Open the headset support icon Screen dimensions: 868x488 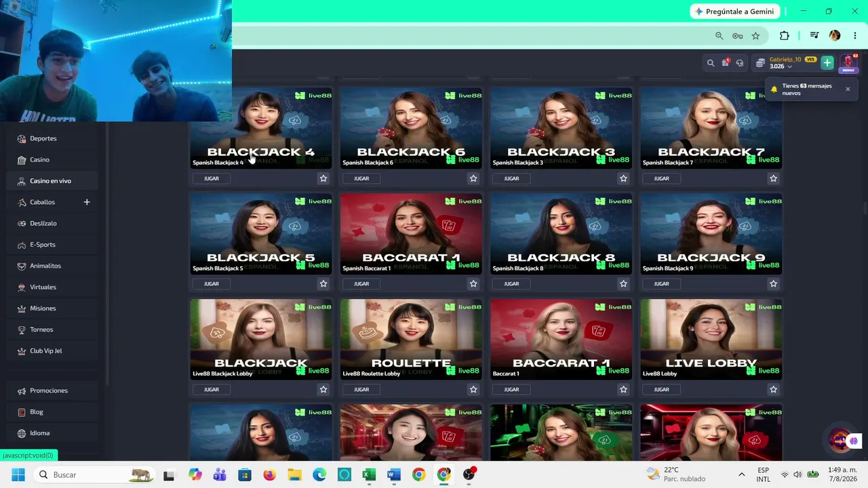pyautogui.click(x=740, y=63)
